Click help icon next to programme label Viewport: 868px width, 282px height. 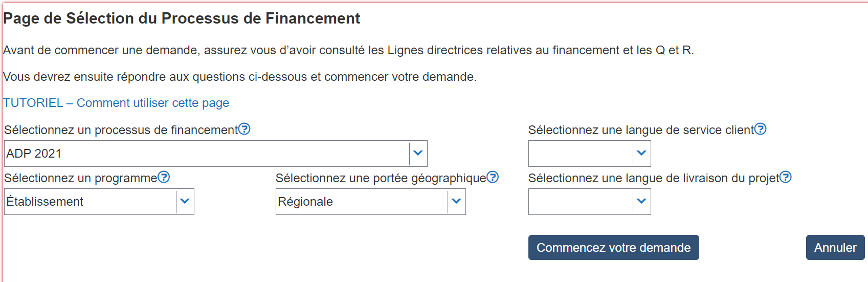click(x=164, y=177)
